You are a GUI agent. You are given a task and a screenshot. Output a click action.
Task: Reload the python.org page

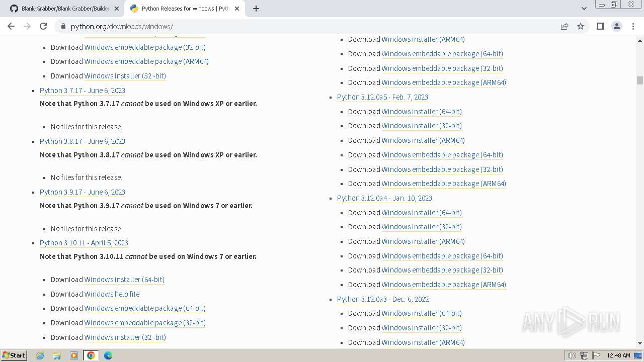(x=43, y=26)
